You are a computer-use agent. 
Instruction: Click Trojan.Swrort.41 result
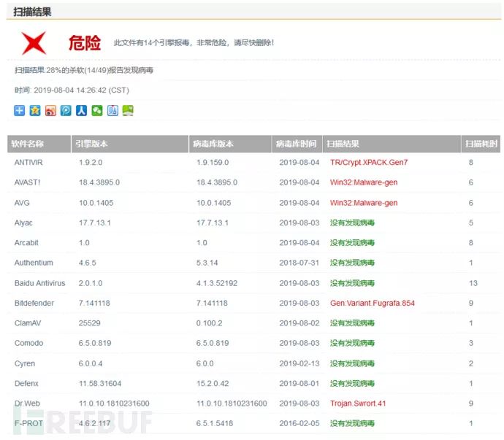358,404
